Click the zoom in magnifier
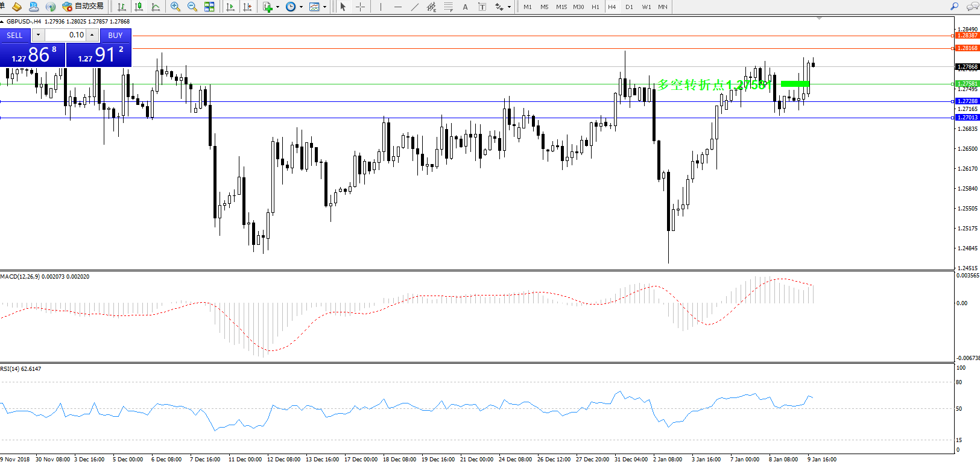Image resolution: width=980 pixels, height=465 pixels. [x=175, y=7]
